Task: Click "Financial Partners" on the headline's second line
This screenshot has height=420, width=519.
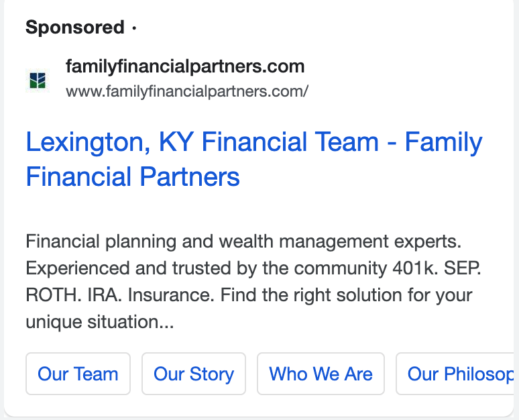Action: click(x=133, y=177)
